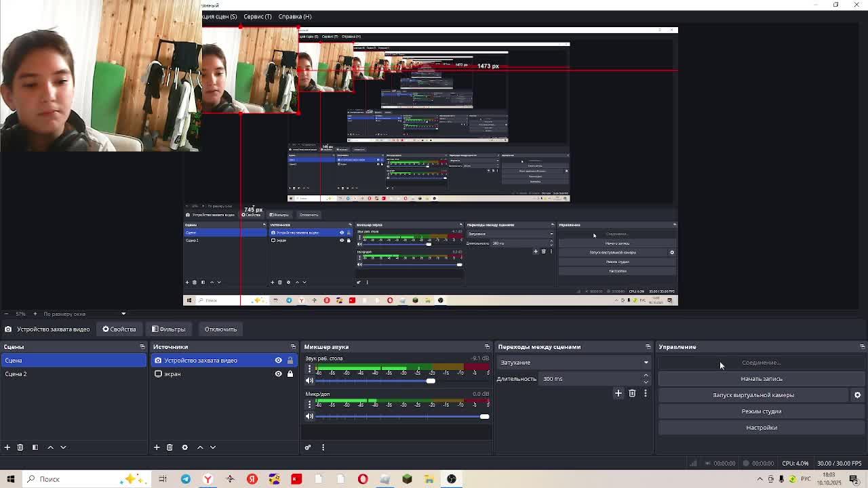Viewport: 868px width, 488px height.
Task: Toggle lock on экран source
Action: pos(290,374)
